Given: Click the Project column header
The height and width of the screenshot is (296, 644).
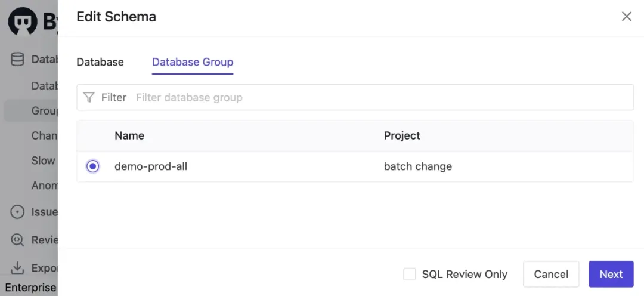Looking at the screenshot, I should [402, 135].
